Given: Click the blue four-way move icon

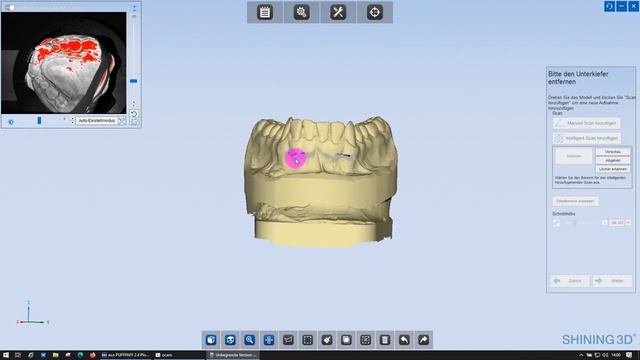Looking at the screenshot, I should (x=269, y=340).
